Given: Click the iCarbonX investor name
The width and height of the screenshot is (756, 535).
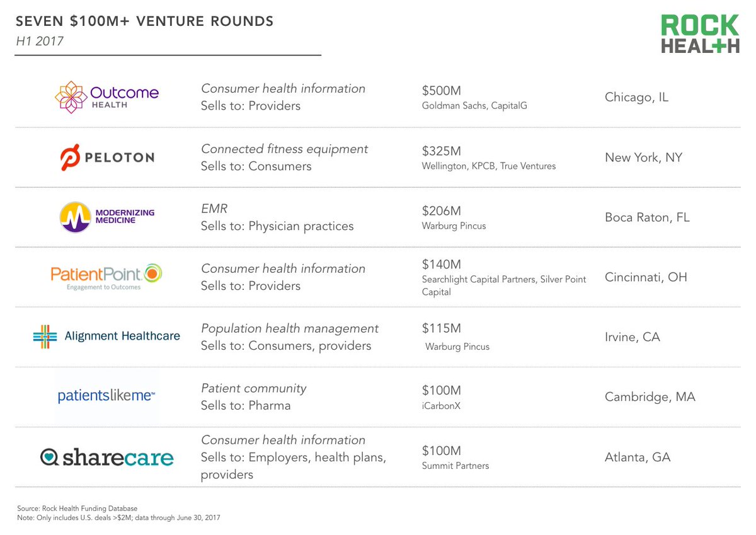Looking at the screenshot, I should (x=441, y=406).
